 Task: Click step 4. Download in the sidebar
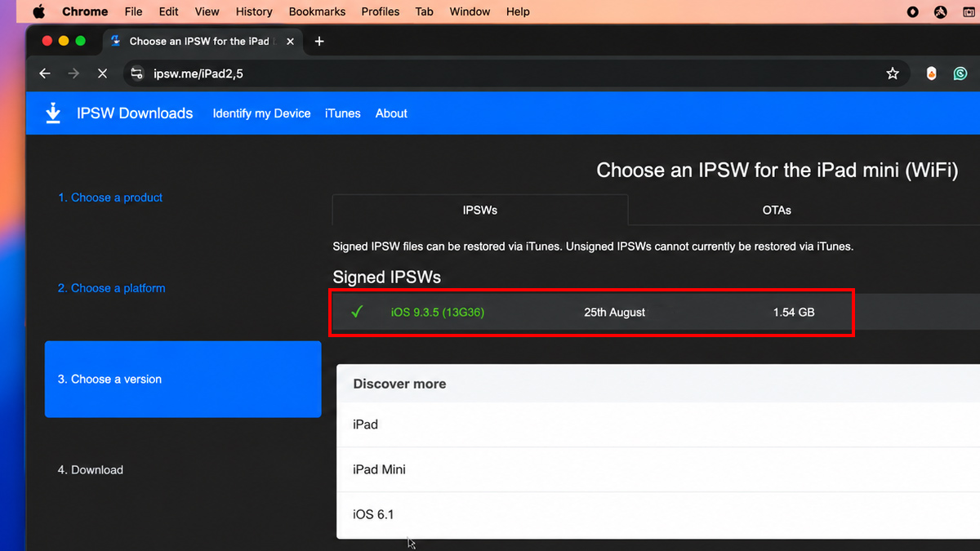pos(91,470)
